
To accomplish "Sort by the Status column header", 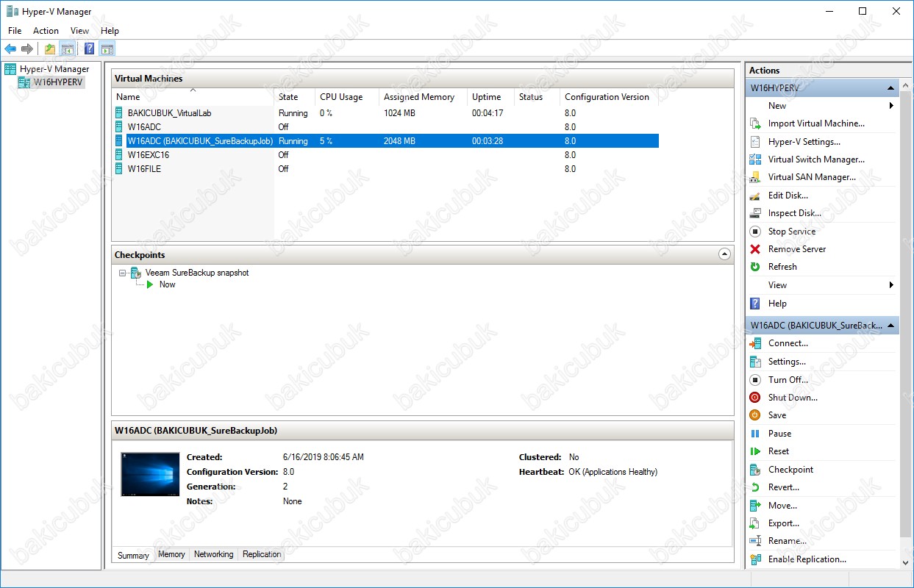I will pyautogui.click(x=537, y=97).
